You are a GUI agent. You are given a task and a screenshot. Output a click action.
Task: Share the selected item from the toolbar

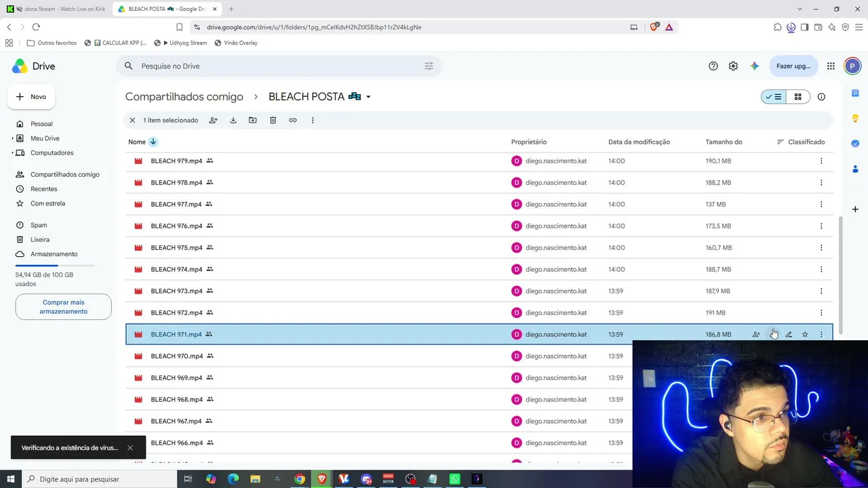(213, 120)
